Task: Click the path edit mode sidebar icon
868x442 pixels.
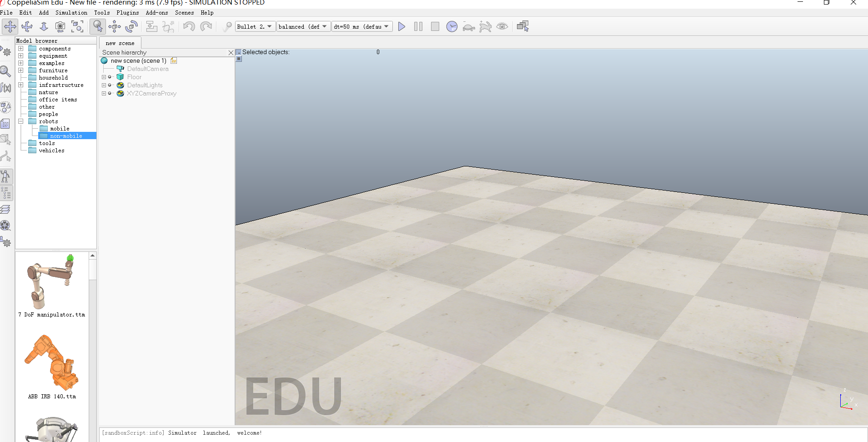Action: (6, 156)
